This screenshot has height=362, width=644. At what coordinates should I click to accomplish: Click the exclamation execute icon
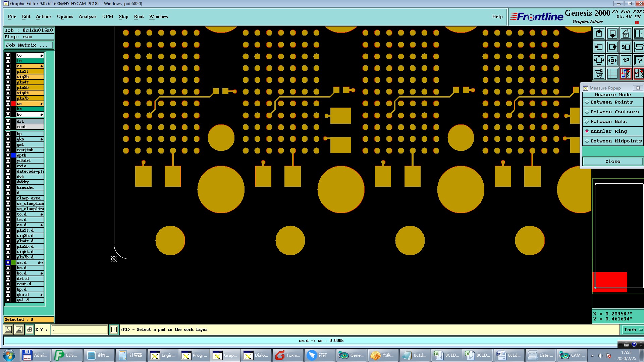click(114, 329)
